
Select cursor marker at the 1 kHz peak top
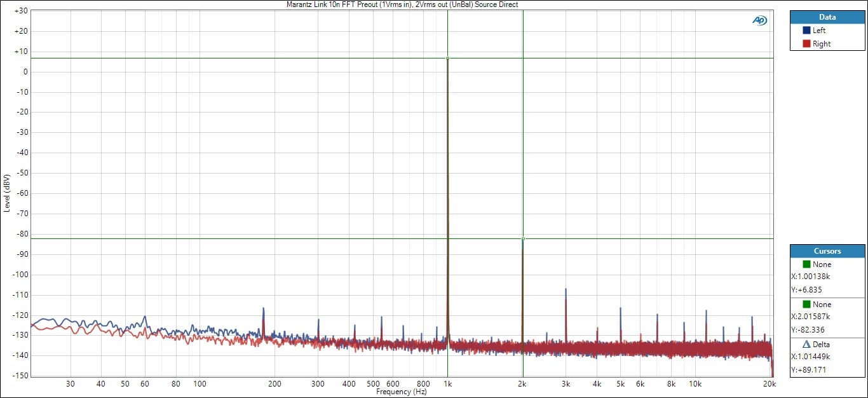pos(447,58)
